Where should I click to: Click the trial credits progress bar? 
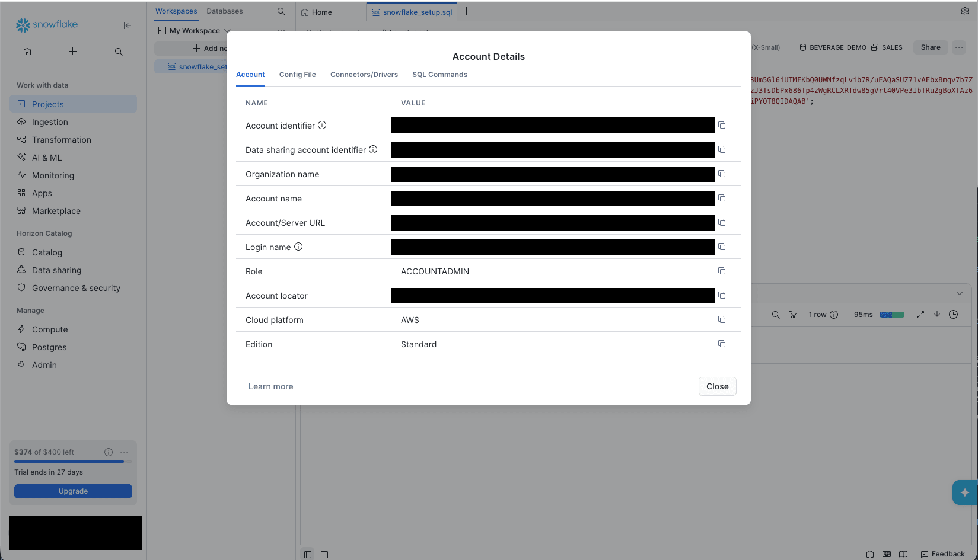(x=74, y=462)
